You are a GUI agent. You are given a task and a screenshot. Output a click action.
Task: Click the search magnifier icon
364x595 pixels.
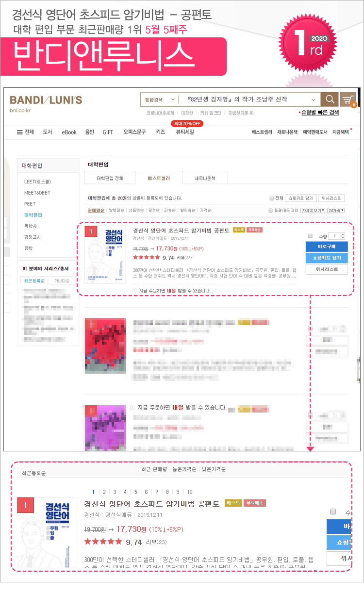(330, 99)
